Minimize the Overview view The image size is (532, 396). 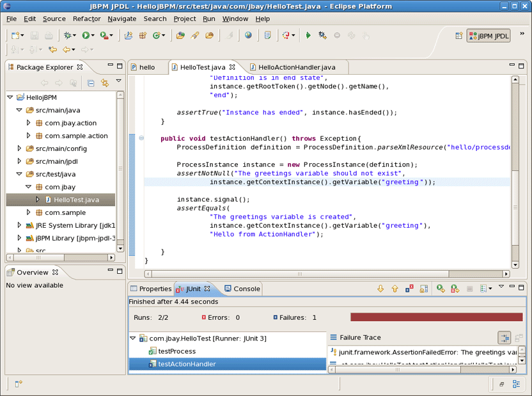pos(110,270)
